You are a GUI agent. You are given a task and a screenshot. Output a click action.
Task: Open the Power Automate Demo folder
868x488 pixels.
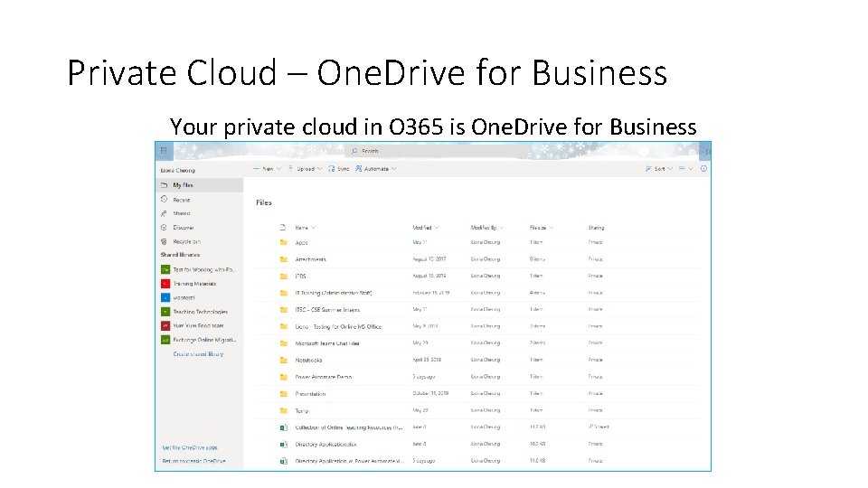324,377
